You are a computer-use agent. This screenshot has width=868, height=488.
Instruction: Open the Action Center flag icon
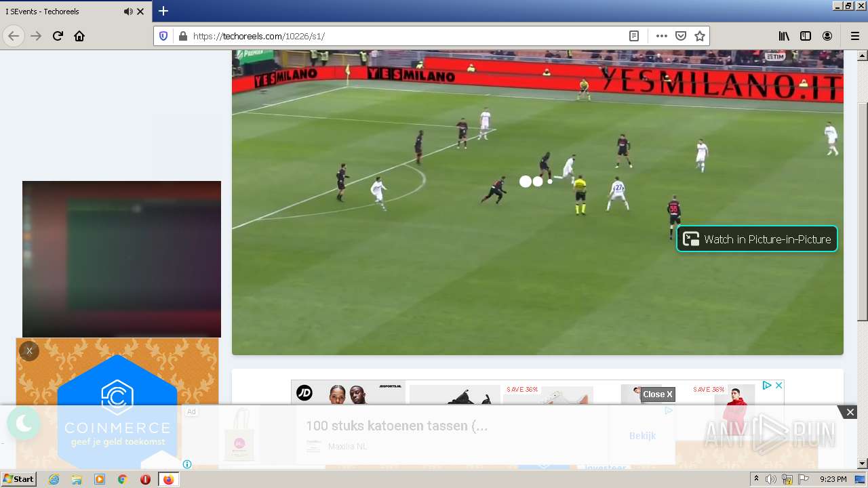(804, 479)
